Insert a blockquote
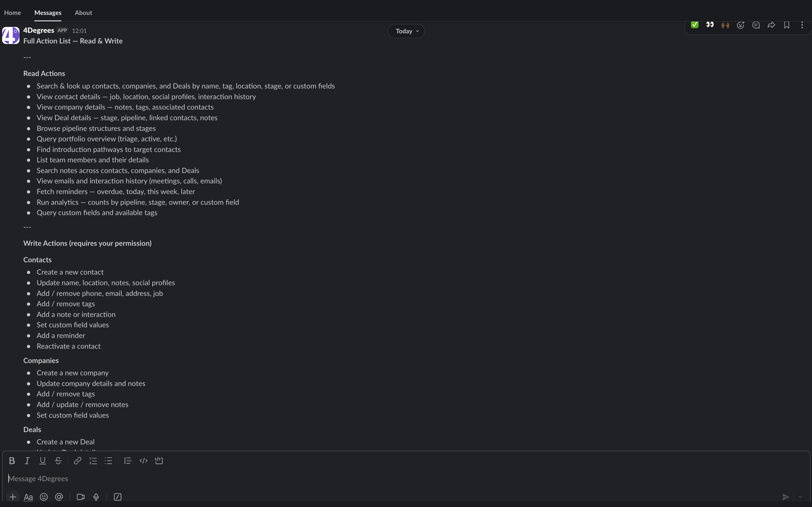 tap(128, 461)
